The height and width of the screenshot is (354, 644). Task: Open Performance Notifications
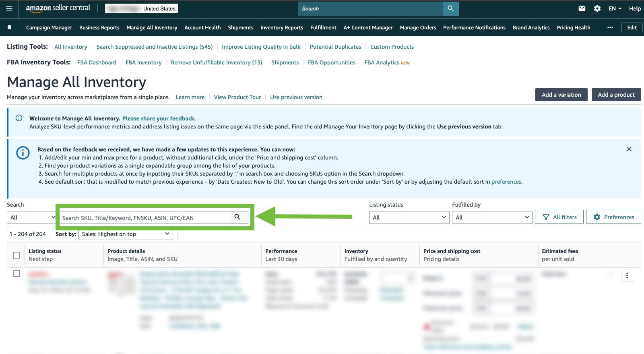[x=474, y=27]
